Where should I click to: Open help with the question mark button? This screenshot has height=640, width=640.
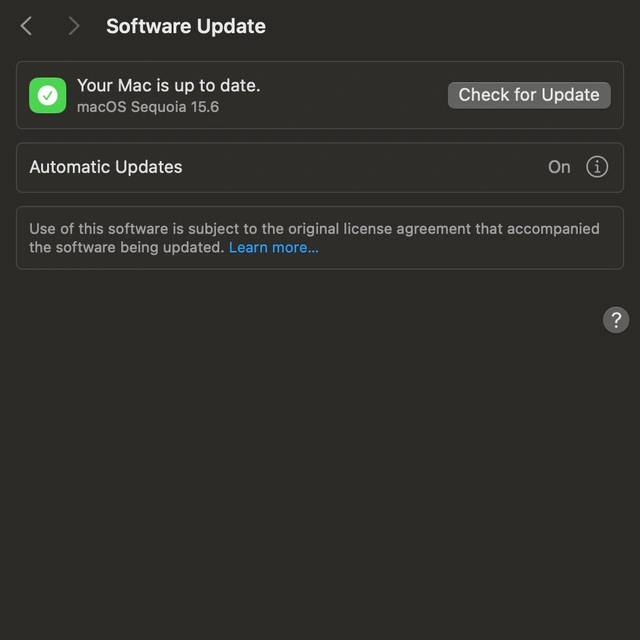616,320
